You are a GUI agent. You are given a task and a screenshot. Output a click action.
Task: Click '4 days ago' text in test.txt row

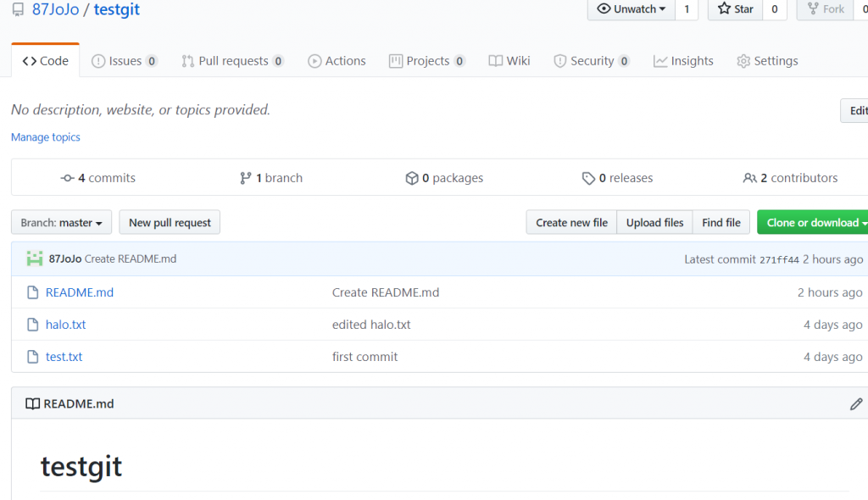[832, 357]
